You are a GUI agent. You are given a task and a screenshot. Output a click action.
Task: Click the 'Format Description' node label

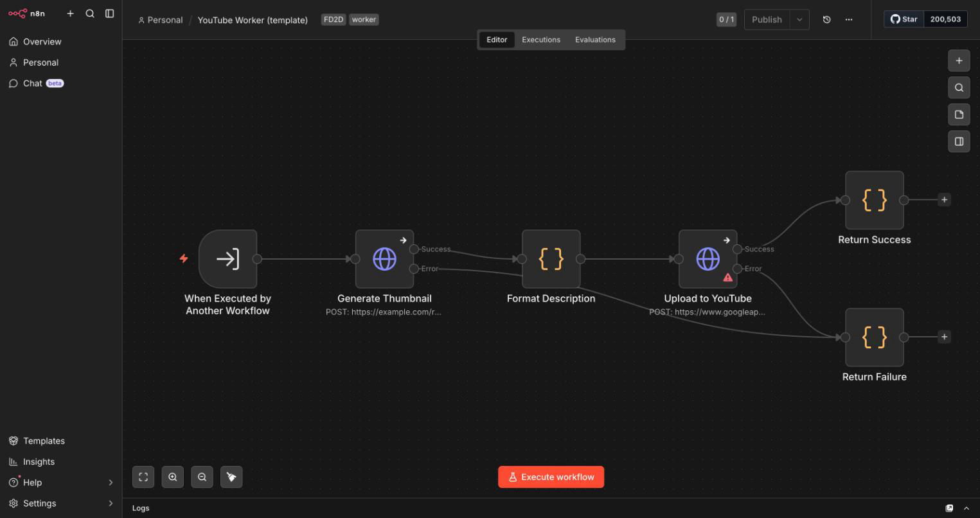[x=551, y=298]
